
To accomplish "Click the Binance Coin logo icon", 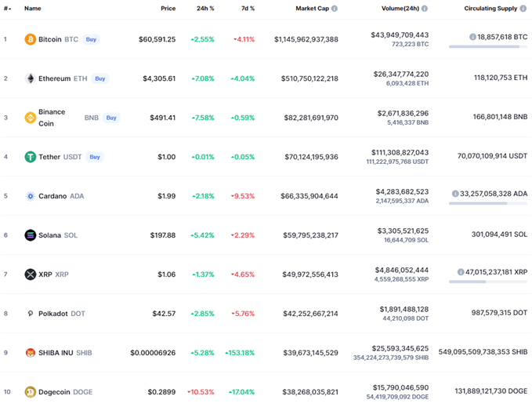I will pos(31,118).
